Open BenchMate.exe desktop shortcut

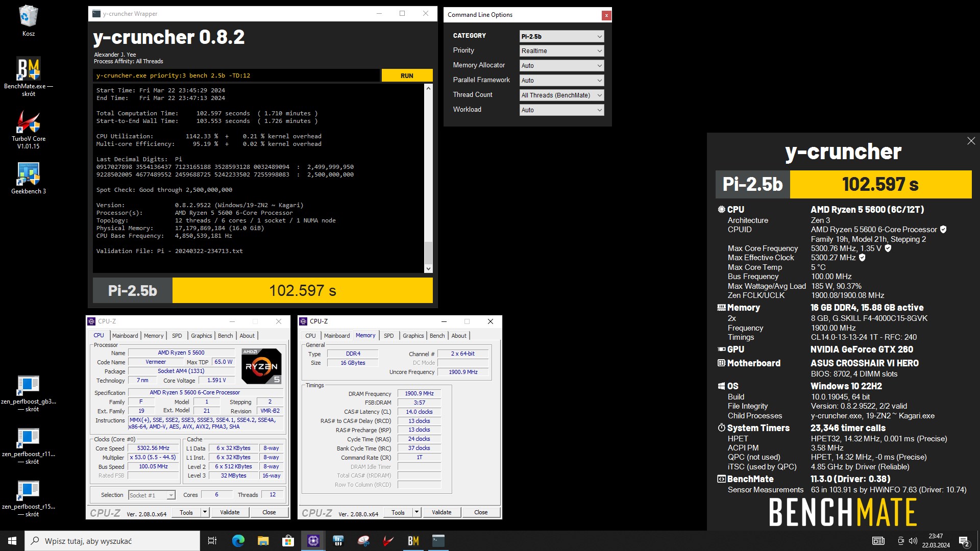(x=29, y=77)
